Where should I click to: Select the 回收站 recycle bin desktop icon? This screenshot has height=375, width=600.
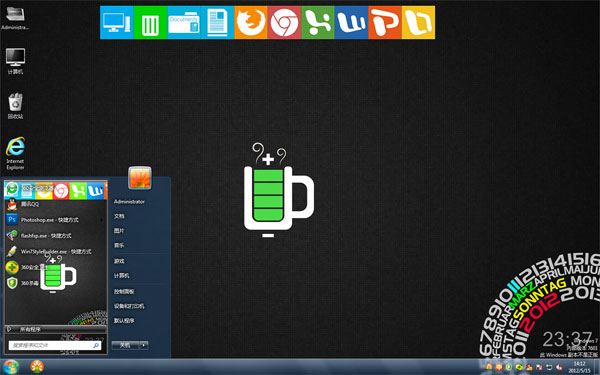pos(15,106)
